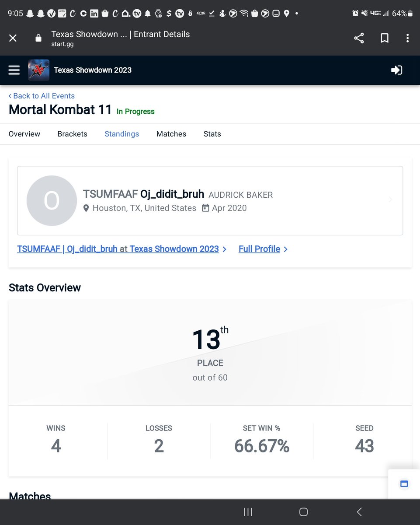The width and height of the screenshot is (420, 525).
Task: Tap the Stats Overview heading
Action: point(45,288)
